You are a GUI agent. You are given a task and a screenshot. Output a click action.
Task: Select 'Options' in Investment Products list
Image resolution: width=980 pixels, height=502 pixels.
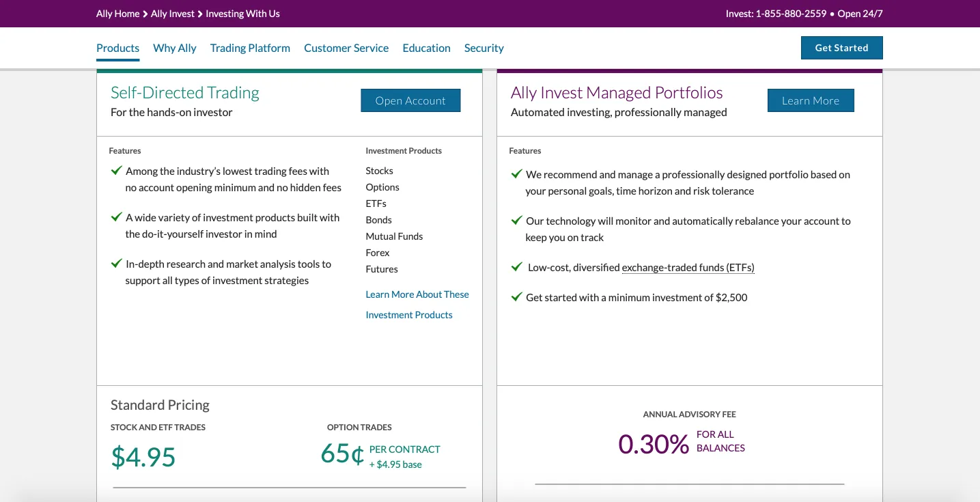[382, 187]
